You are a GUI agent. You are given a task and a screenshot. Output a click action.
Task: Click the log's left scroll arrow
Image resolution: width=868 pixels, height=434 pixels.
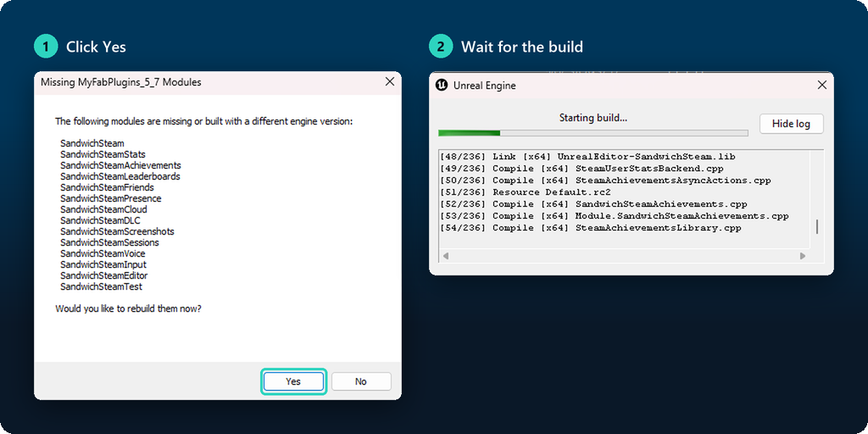pyautogui.click(x=446, y=256)
